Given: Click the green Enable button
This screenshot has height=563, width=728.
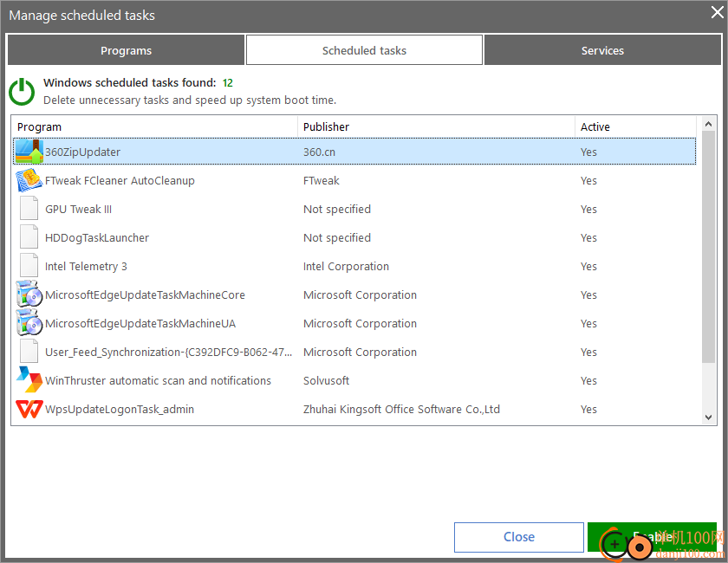Looking at the screenshot, I should [x=652, y=537].
